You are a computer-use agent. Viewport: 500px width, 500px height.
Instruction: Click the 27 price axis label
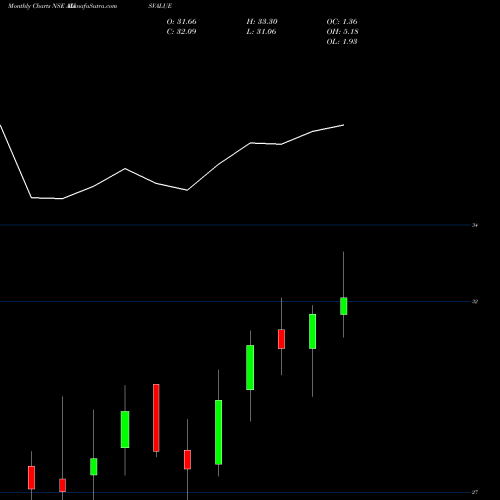click(475, 492)
